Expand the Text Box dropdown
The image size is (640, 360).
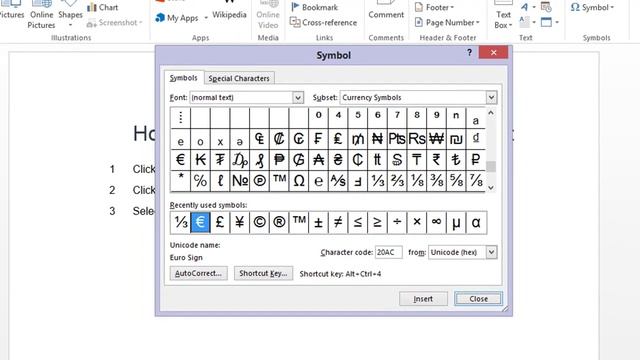click(510, 25)
